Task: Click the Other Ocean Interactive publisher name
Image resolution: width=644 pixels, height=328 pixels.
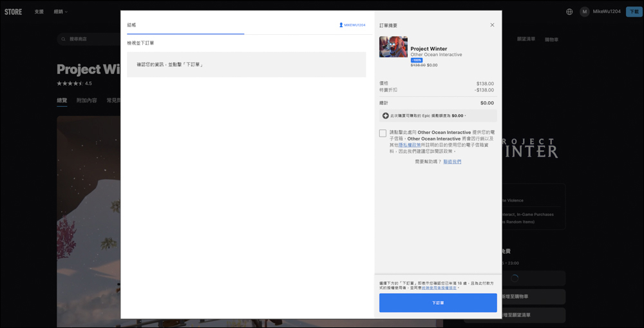Action: (x=436, y=55)
